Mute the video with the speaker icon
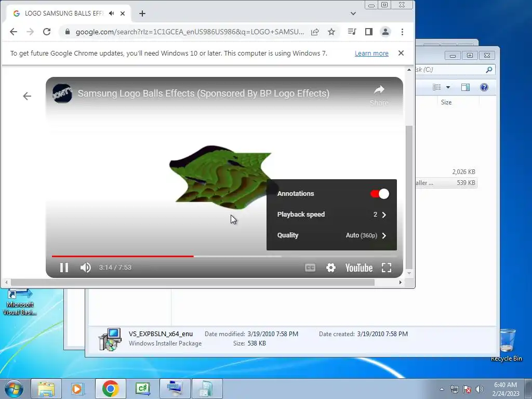 86,268
